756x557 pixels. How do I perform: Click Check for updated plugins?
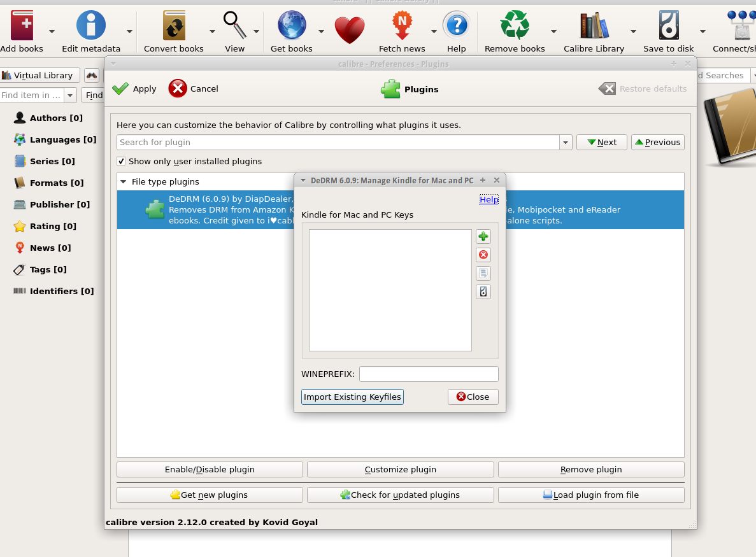pyautogui.click(x=400, y=495)
